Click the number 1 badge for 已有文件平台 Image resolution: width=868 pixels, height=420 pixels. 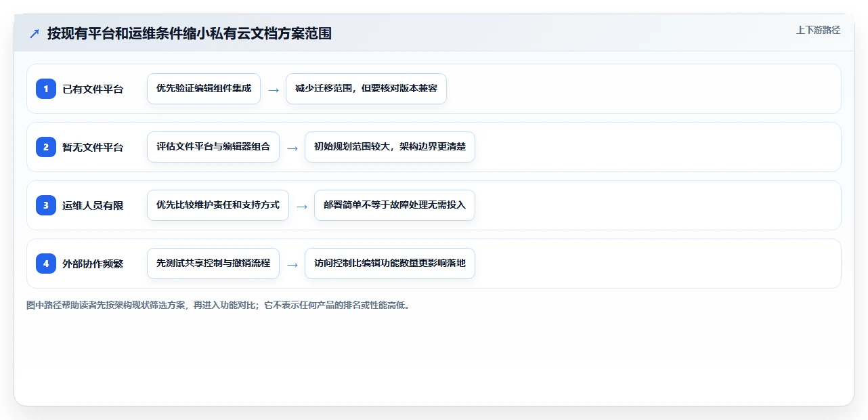point(46,89)
